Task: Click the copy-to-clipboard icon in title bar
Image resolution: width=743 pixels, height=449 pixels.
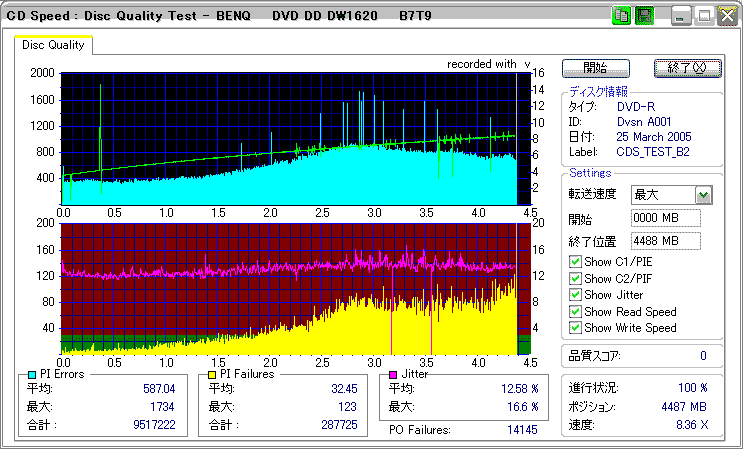Action: [621, 16]
